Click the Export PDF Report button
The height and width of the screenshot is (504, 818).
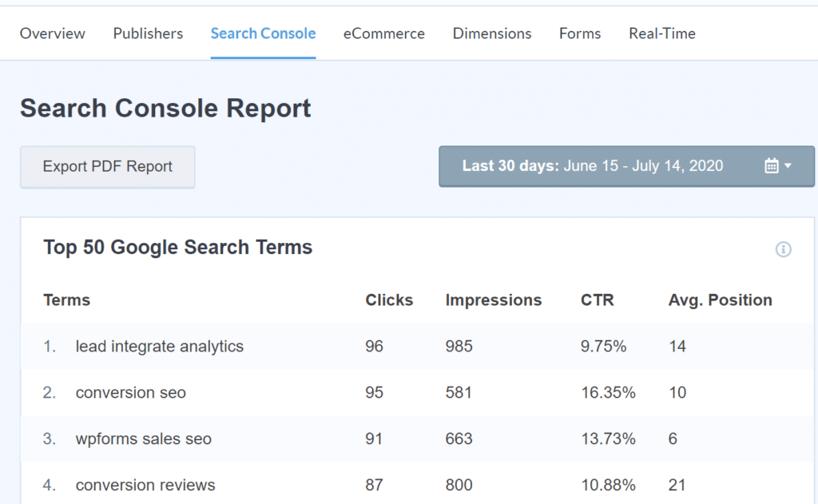pyautogui.click(x=107, y=166)
